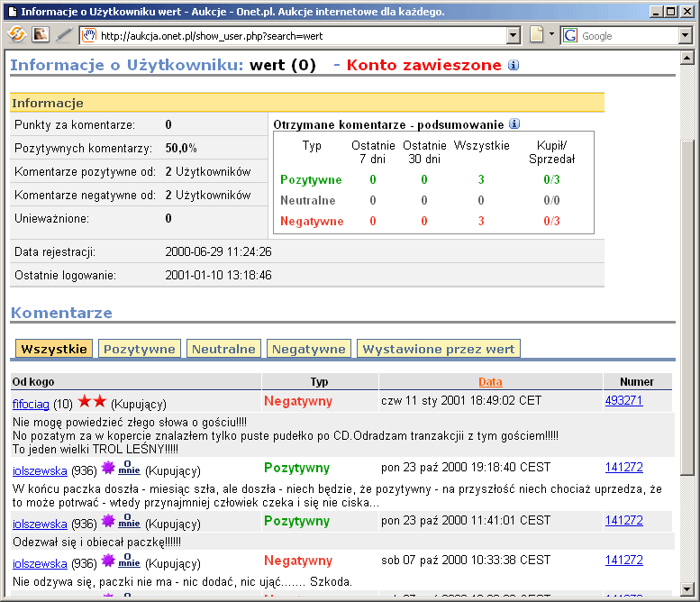
Task: Open the new page dropdown arrow
Action: (x=551, y=34)
